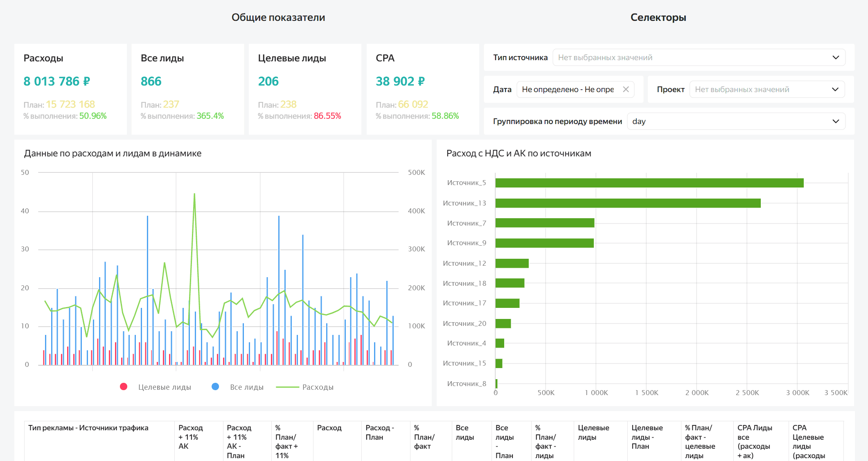
Task: Click the Источник_9 bar
Action: [x=544, y=243]
